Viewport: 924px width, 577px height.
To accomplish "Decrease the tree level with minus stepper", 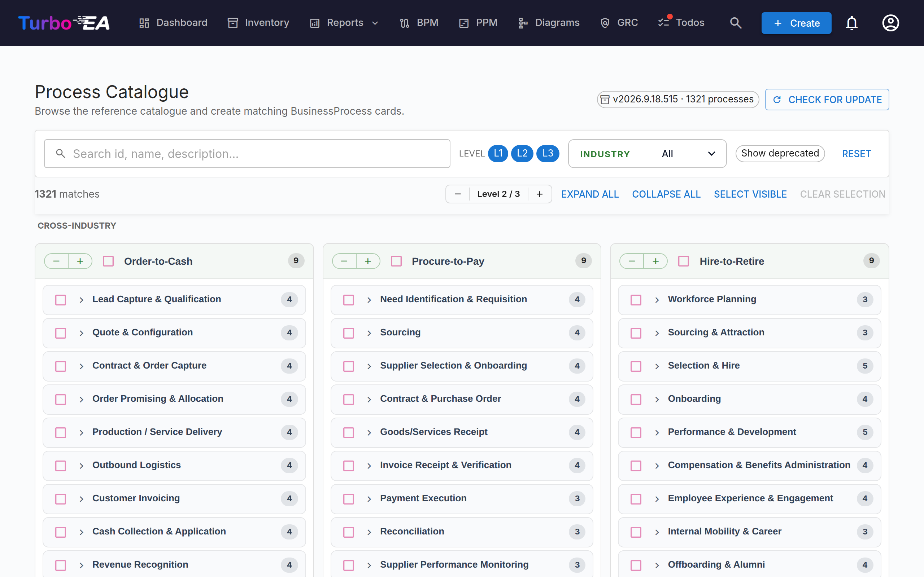I will [457, 194].
